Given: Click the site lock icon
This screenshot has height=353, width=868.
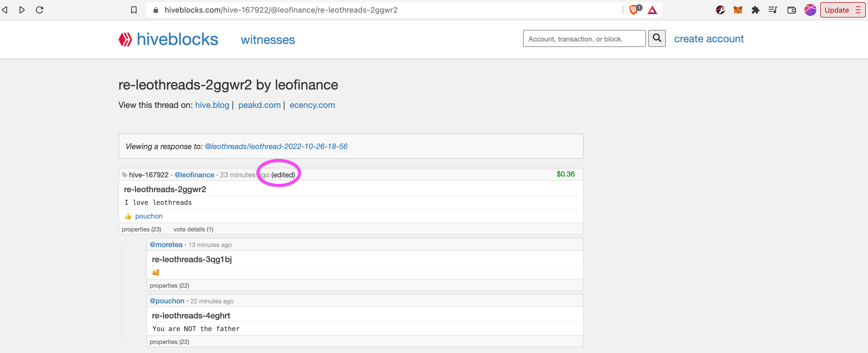Looking at the screenshot, I should click(156, 10).
